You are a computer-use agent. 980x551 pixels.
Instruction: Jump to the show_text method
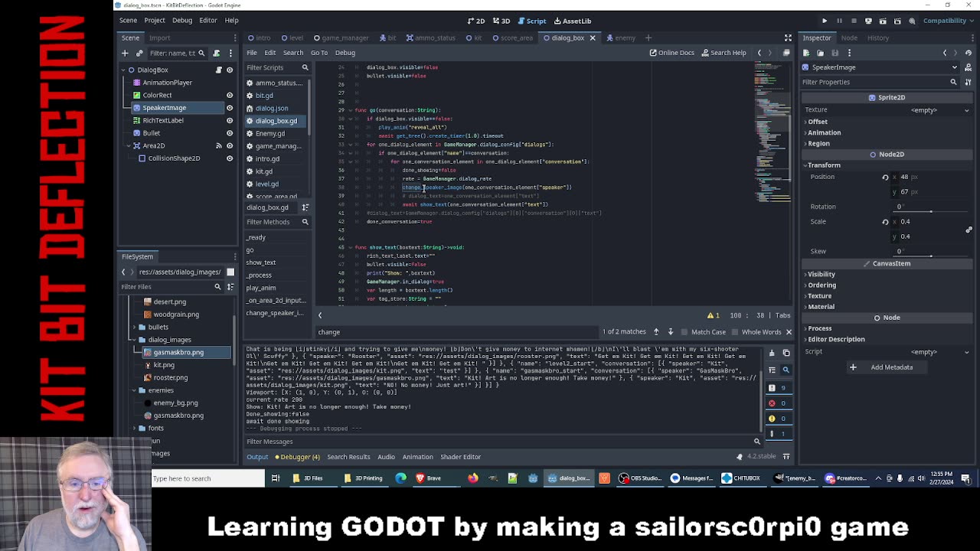[x=260, y=262]
